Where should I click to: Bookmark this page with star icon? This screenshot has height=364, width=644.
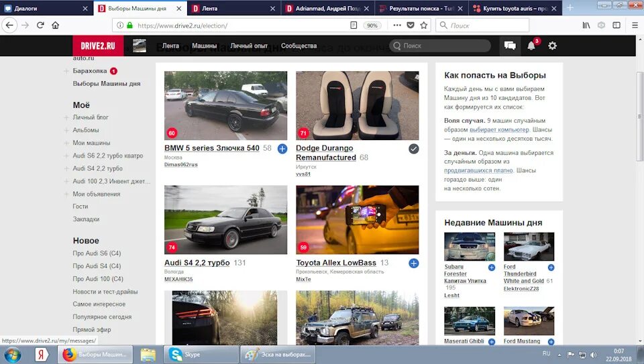[424, 25]
